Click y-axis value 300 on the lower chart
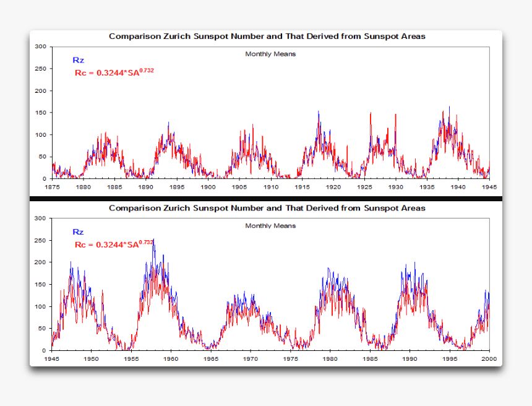Screen dimensions: 532x406 [40, 218]
